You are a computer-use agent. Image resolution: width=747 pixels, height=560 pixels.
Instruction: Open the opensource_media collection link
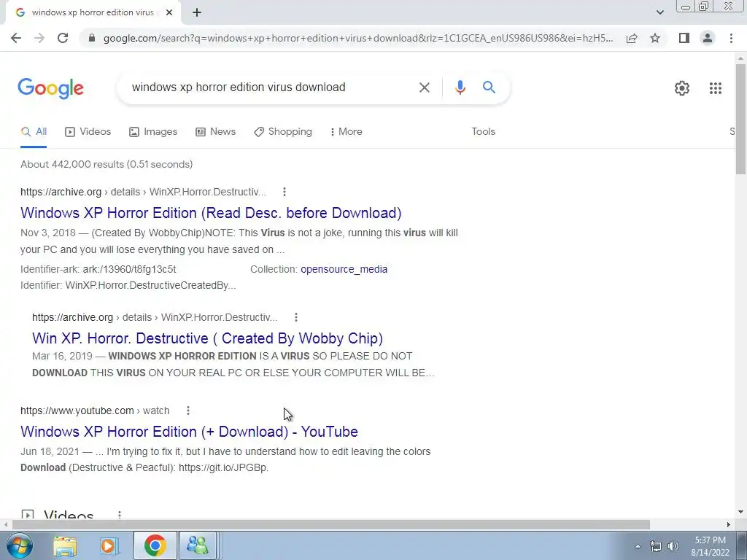click(344, 270)
